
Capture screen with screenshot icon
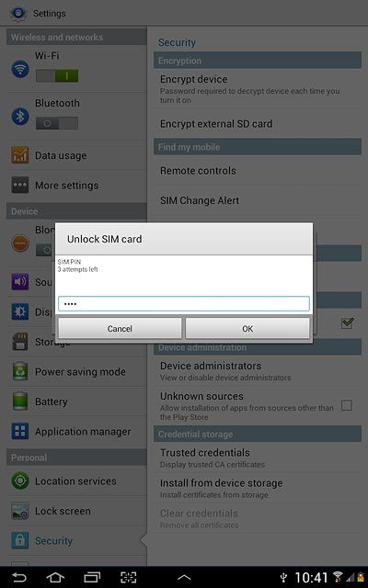(128, 578)
